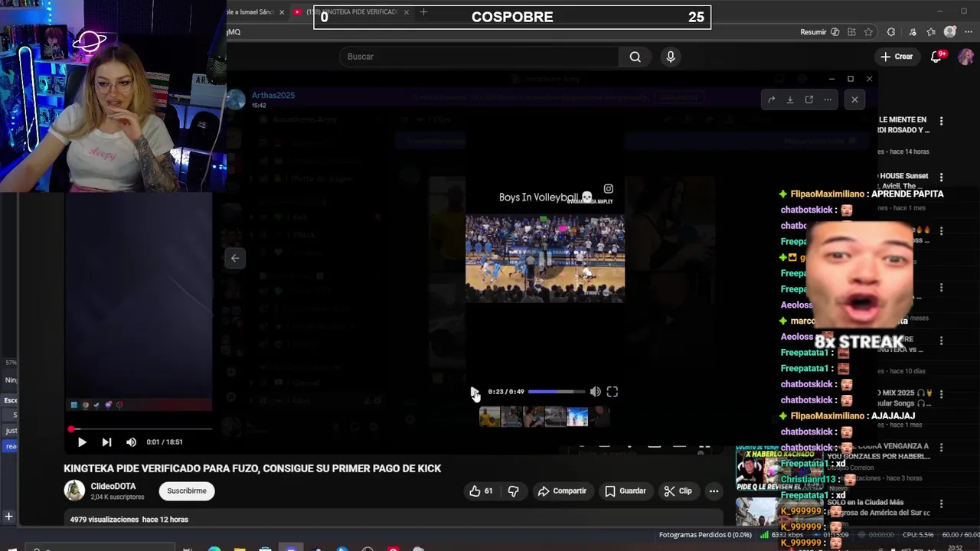Screen dimensions: 980x551
Task: Select the yellow-shirt thumbnail in media strip
Action: pos(489,417)
